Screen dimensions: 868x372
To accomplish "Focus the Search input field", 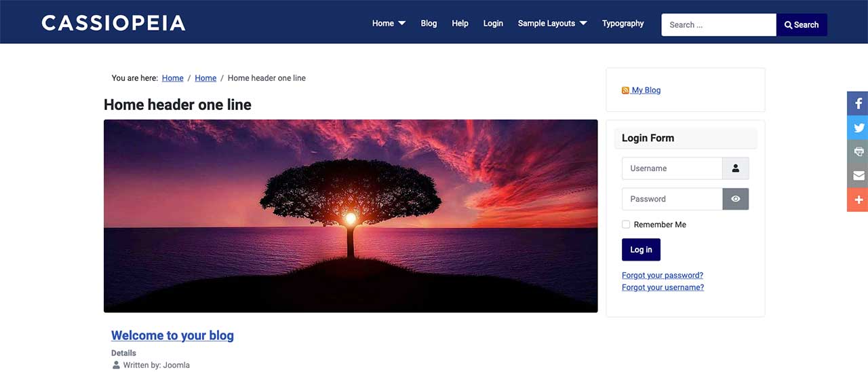I will (x=719, y=24).
